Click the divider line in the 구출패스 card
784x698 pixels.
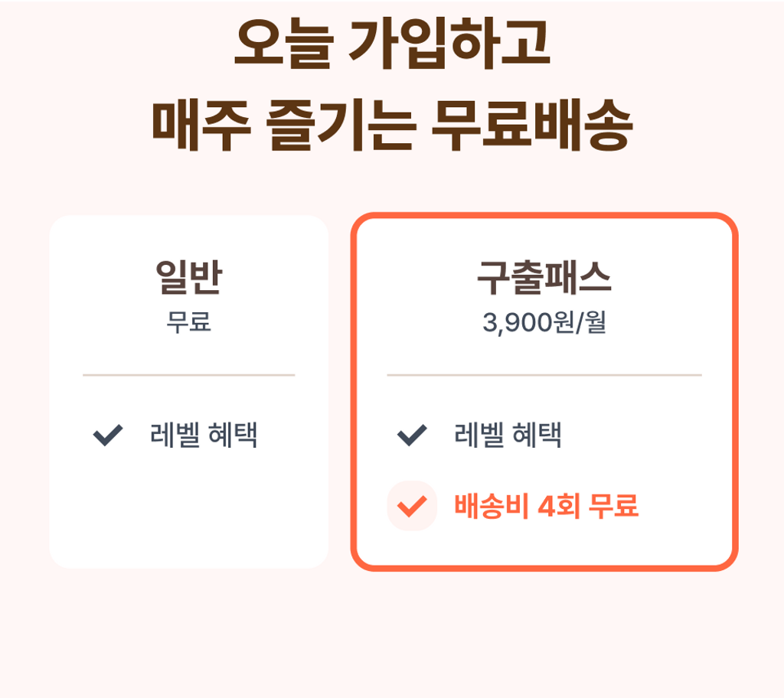tap(544, 375)
